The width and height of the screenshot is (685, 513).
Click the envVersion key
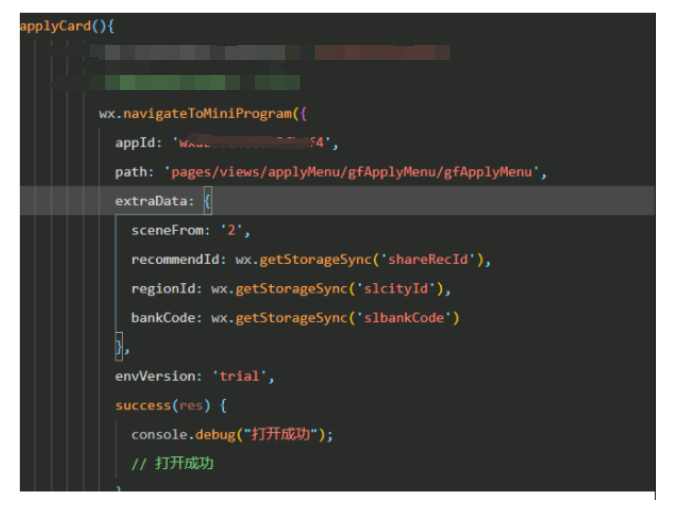point(155,376)
